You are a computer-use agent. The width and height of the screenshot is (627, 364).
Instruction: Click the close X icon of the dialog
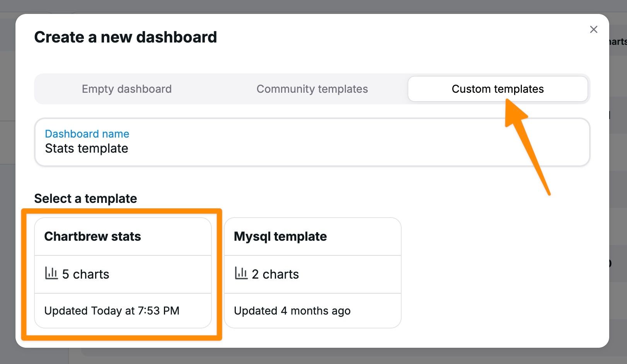594,29
